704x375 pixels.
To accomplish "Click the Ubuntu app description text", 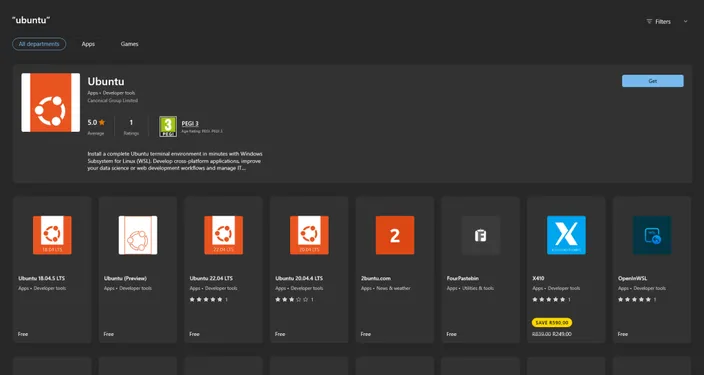I will (175, 161).
